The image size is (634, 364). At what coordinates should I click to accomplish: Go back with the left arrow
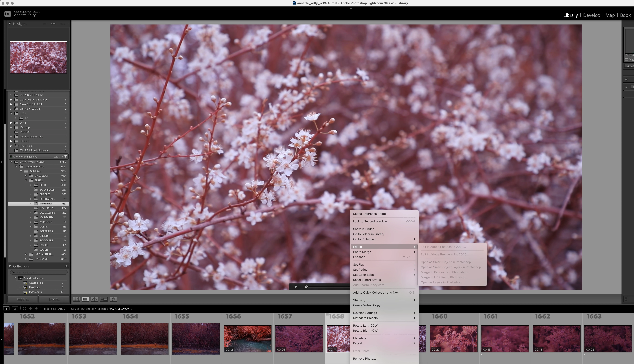tap(30, 308)
